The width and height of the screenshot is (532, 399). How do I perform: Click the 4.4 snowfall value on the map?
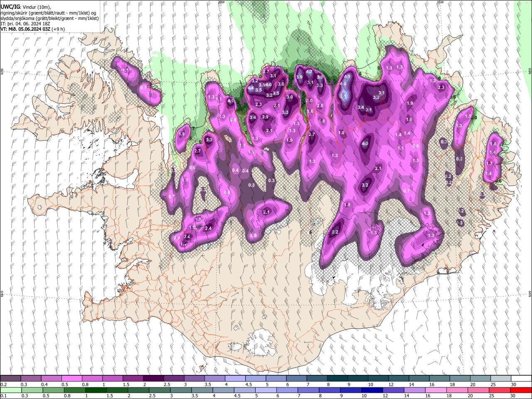(x=251, y=88)
